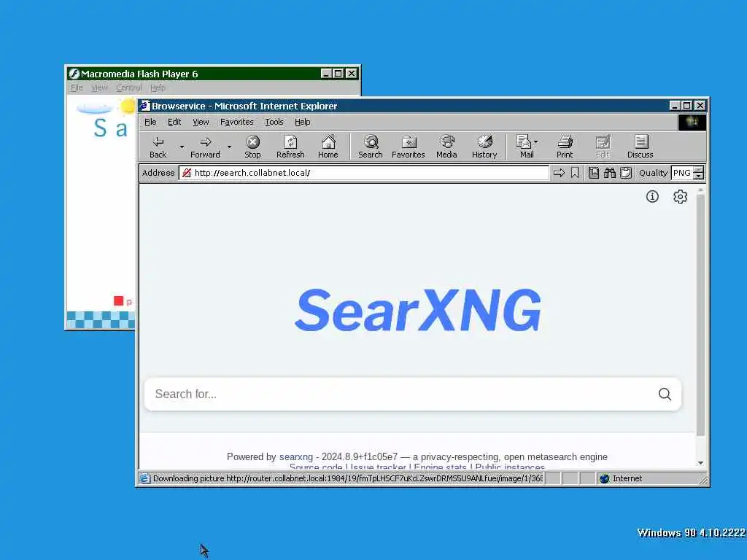
Task: Expand the Mail button dropdown arrow
Action: coord(536,142)
